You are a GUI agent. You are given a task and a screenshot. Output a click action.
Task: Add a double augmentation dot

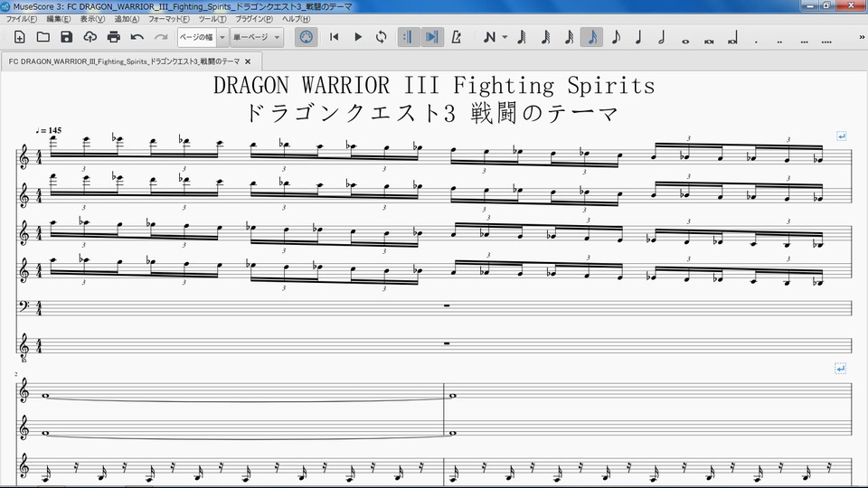pyautogui.click(x=779, y=41)
